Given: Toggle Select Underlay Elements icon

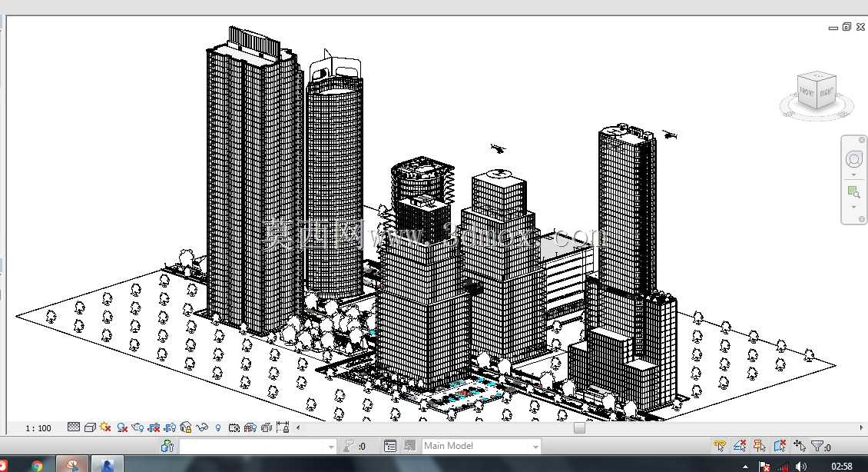Looking at the screenshot, I should pos(740,446).
